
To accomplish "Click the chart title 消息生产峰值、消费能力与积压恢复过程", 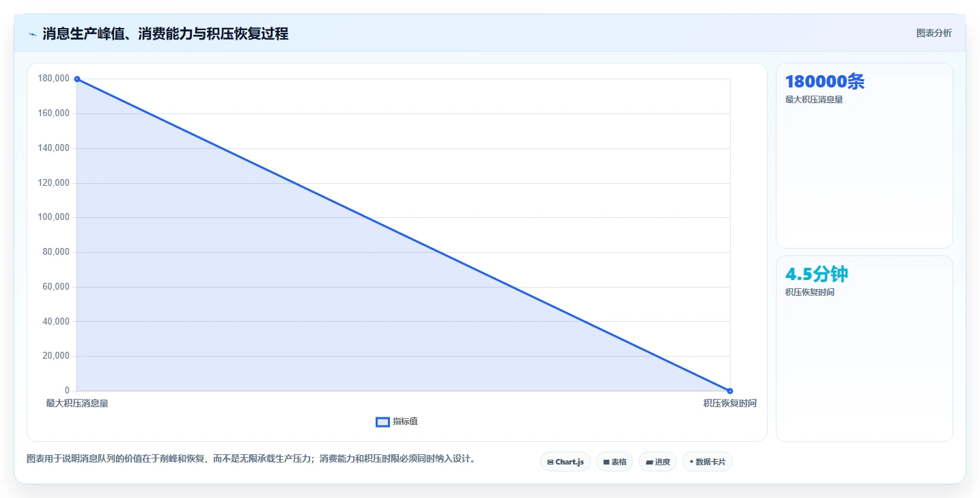I will (x=165, y=33).
